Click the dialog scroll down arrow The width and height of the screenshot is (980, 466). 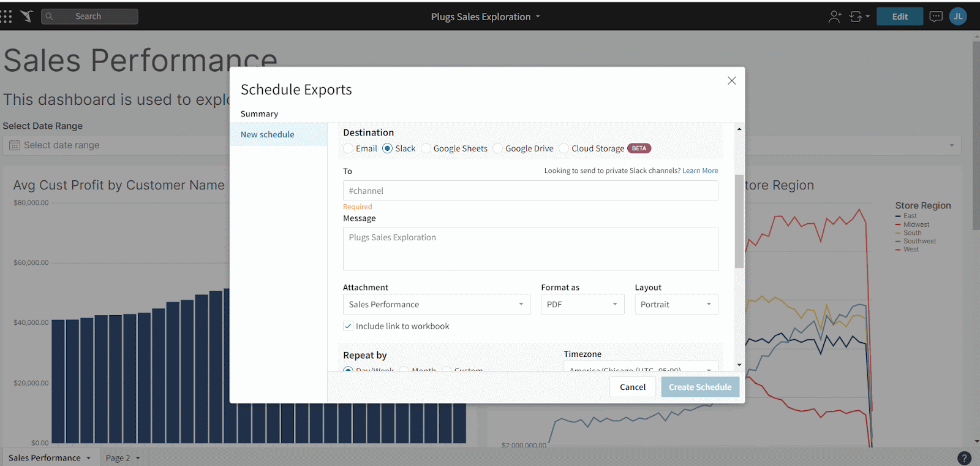tap(739, 365)
